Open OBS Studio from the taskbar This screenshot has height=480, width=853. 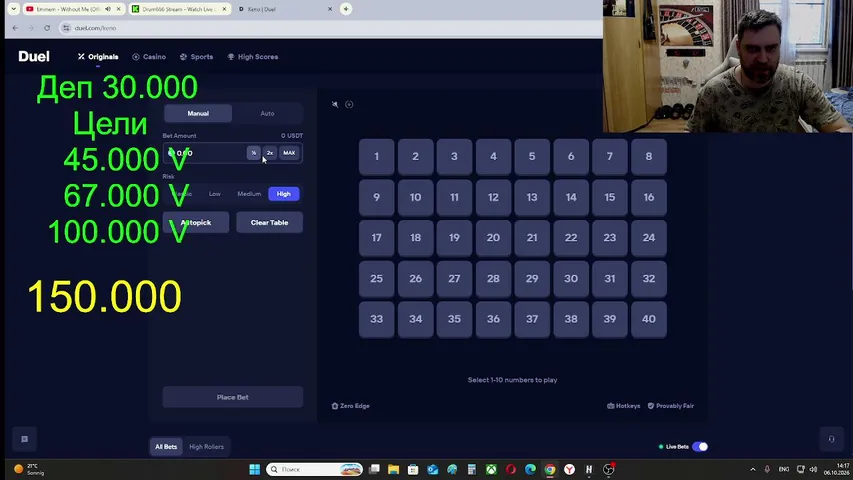pyautogui.click(x=609, y=469)
